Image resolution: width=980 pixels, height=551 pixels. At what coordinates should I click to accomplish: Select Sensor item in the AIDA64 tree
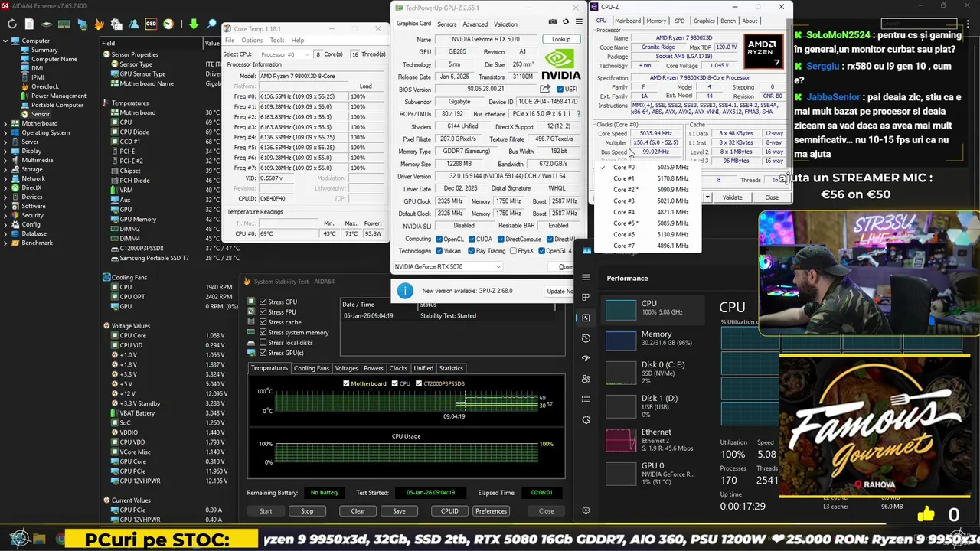(40, 114)
